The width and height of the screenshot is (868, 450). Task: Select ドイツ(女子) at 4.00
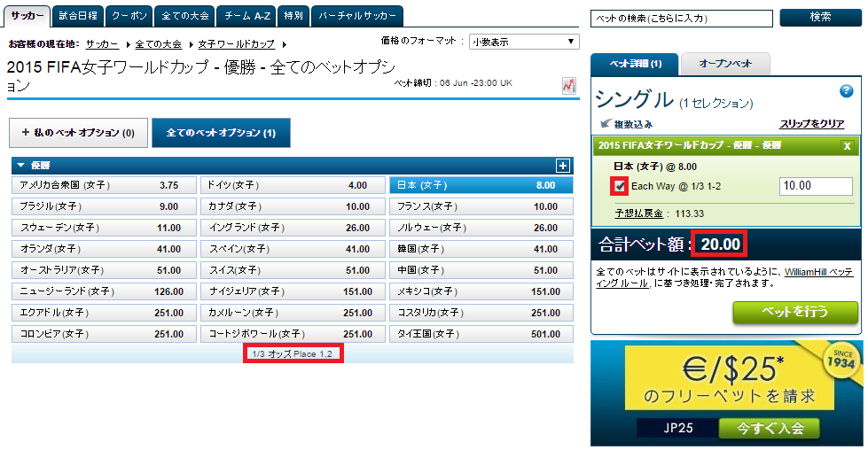coord(293,185)
